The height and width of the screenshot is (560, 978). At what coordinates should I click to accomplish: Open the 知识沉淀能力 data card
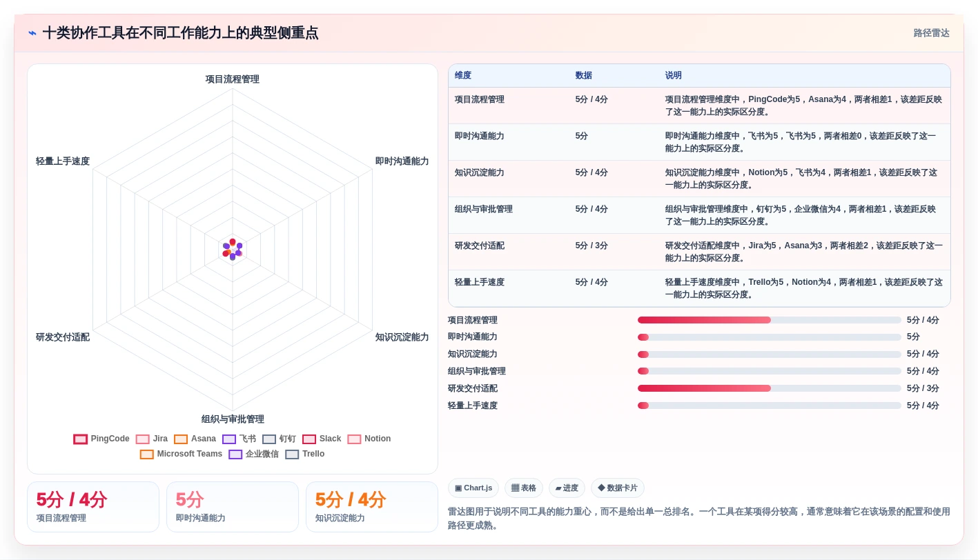372,507
